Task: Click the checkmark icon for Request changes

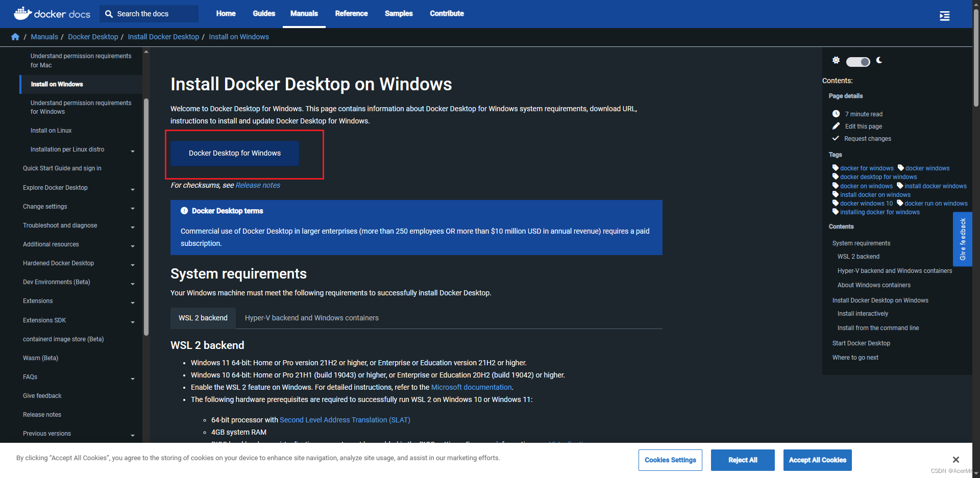Action: coord(836,138)
